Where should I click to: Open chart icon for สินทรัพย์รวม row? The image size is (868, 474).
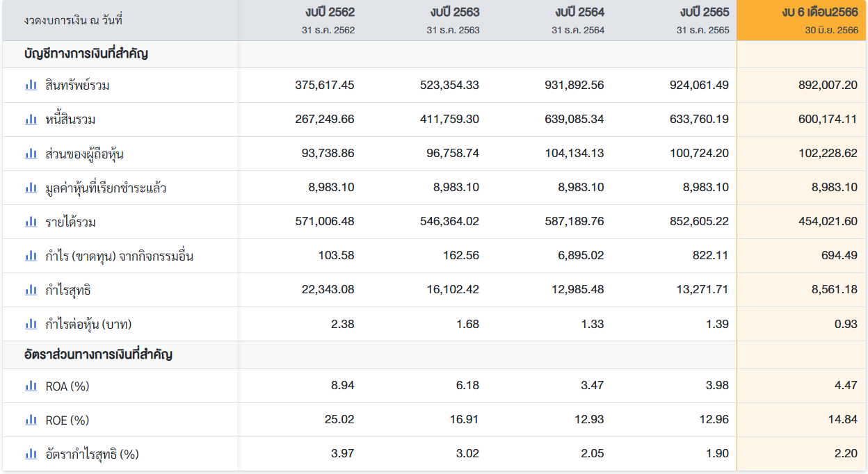31,85
